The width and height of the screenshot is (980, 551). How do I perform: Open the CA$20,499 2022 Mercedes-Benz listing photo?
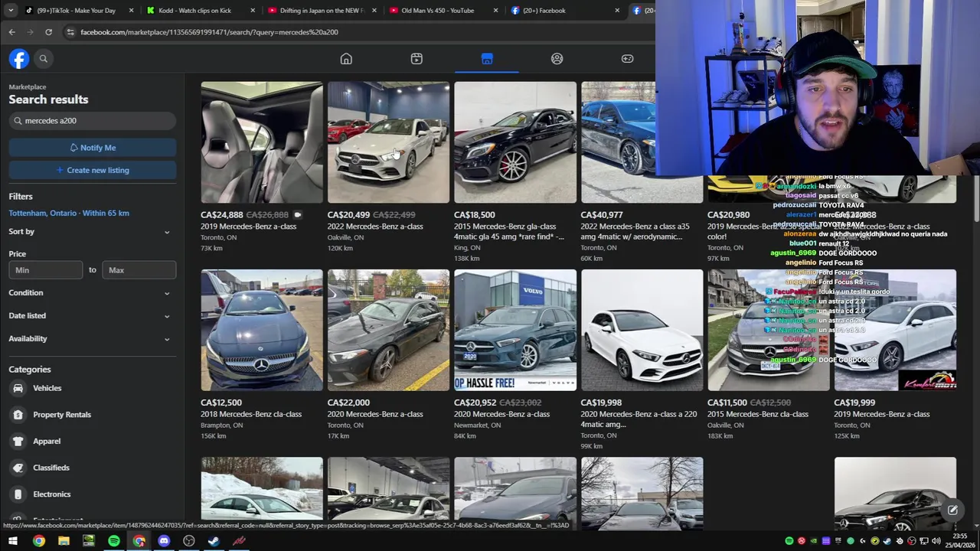click(x=388, y=142)
